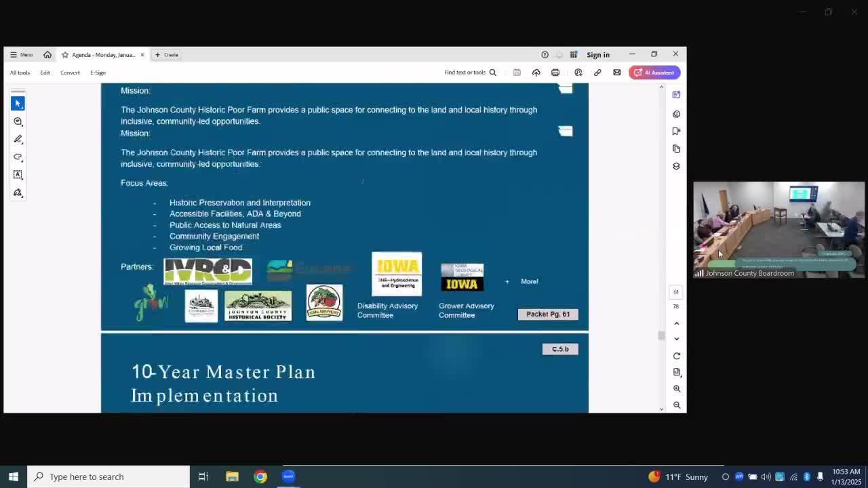Launch the AI Assistant button
Viewport: 868px width, 488px height.
(654, 73)
